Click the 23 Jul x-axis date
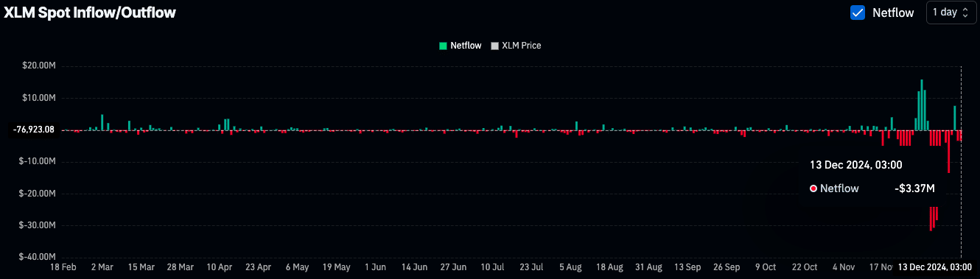The height and width of the screenshot is (279, 980). [531, 266]
